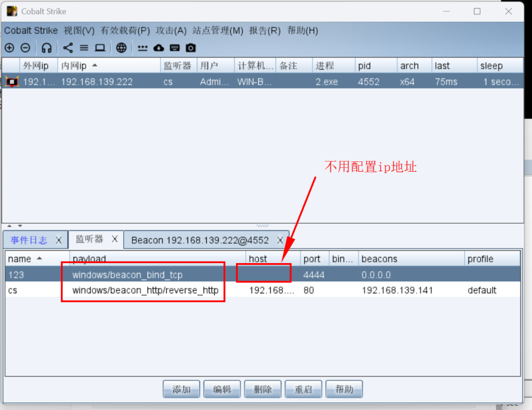Sort sessions by 监听器 column header
The image size is (532, 410).
point(179,65)
